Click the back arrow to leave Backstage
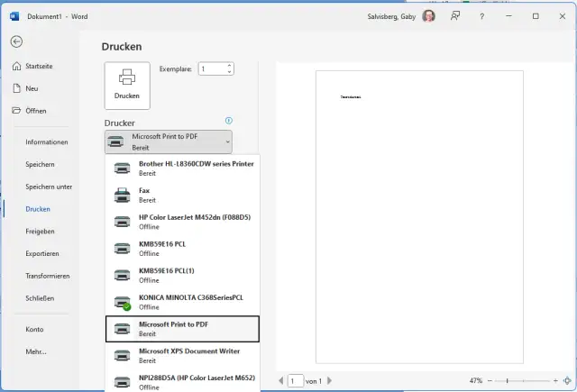The image size is (577, 392). coord(16,41)
